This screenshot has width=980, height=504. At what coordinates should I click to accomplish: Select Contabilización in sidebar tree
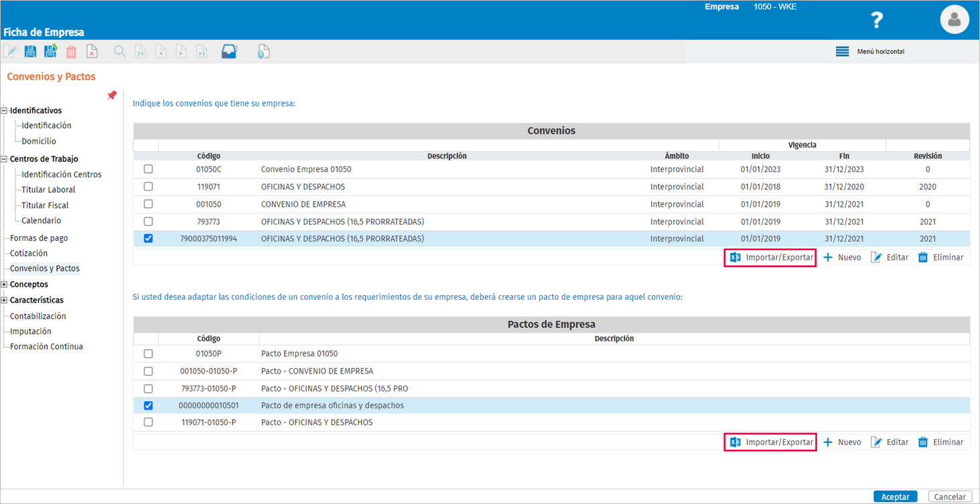[x=38, y=316]
